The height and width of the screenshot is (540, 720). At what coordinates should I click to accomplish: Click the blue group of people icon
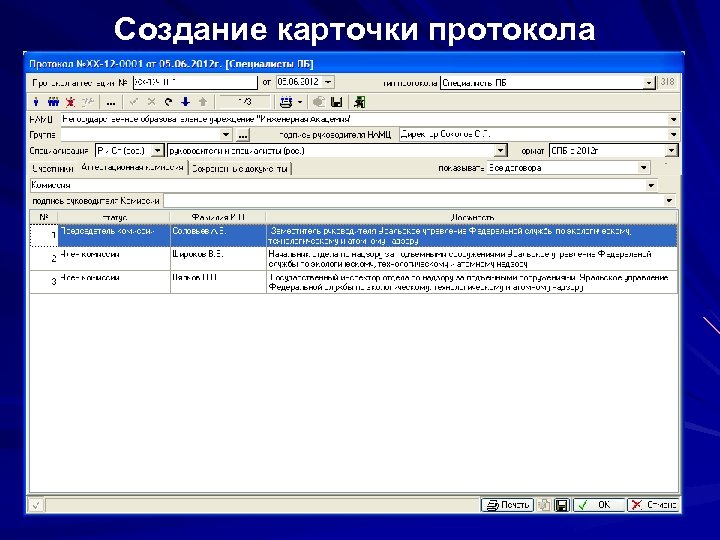(53, 102)
